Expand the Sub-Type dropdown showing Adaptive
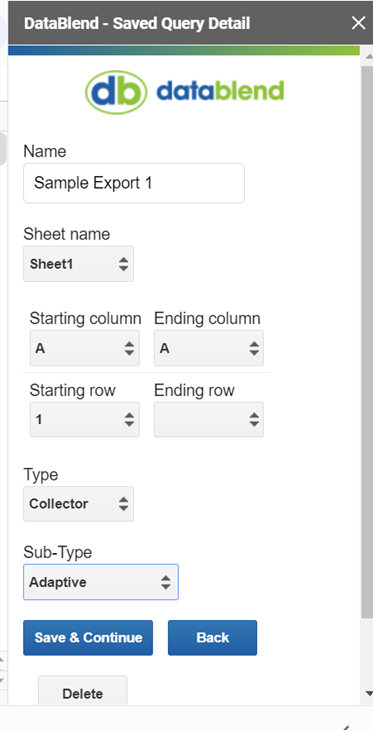Screen dimensions: 373x730 coord(101,582)
